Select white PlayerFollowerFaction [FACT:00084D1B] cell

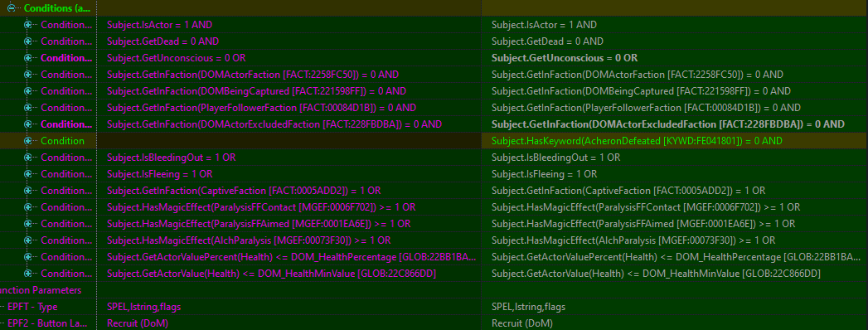646,108
